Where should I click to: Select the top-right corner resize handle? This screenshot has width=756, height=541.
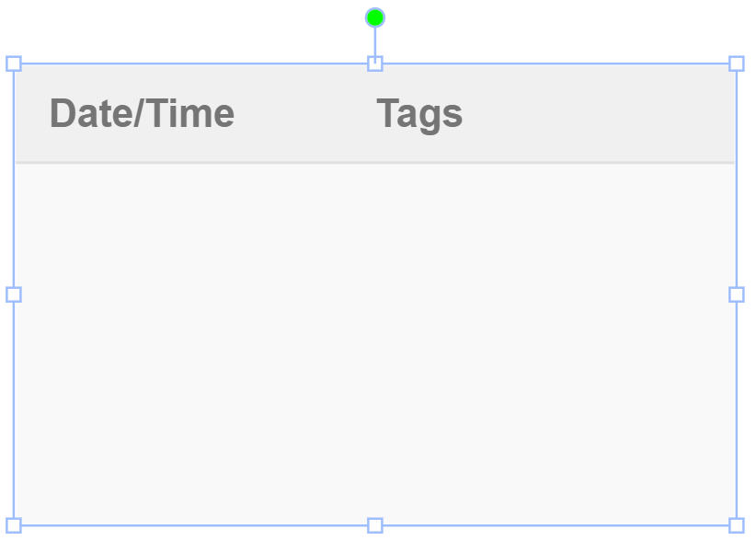click(x=737, y=63)
